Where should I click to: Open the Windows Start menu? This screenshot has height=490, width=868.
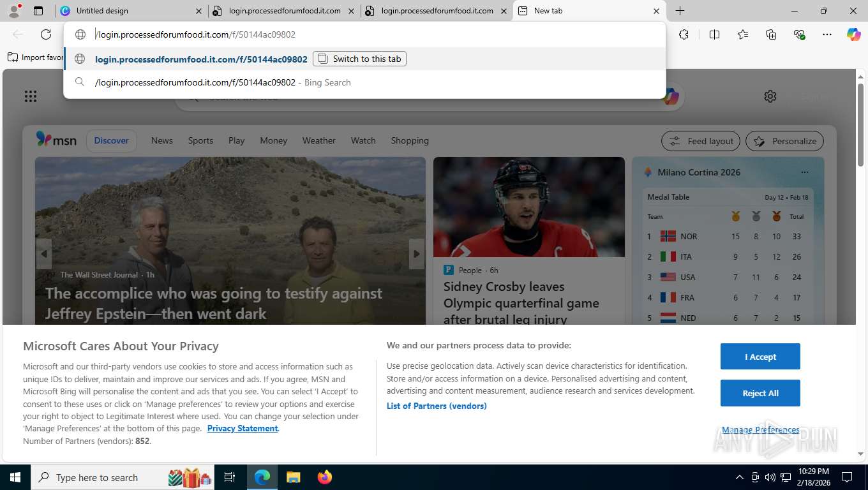pos(15,477)
